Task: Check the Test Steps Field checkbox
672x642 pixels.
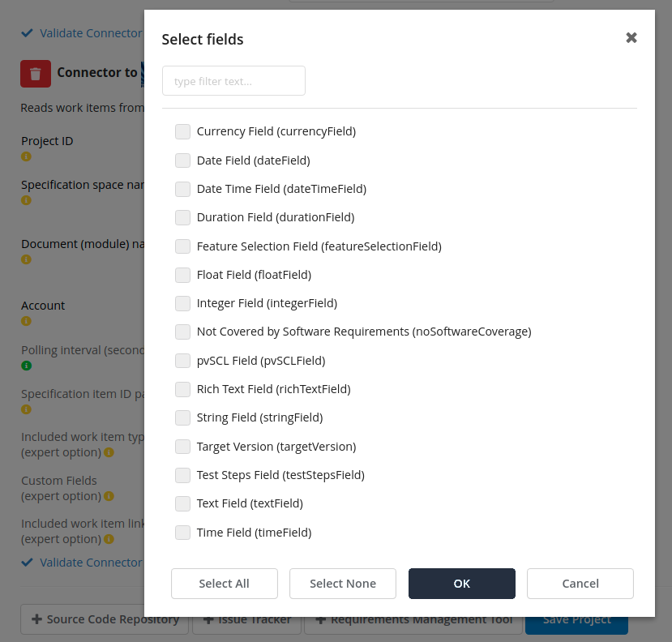Action: tap(182, 475)
